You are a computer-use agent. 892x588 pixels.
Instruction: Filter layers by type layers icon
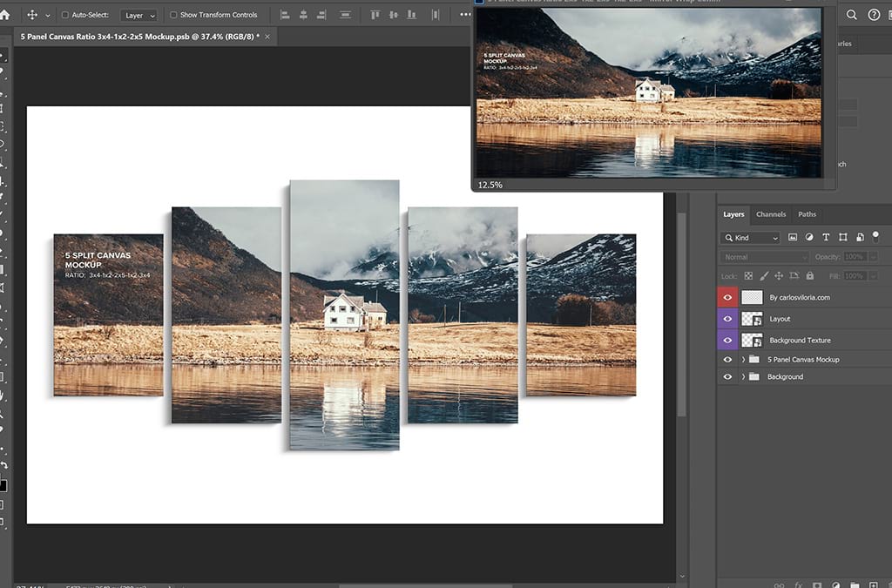tap(826, 237)
